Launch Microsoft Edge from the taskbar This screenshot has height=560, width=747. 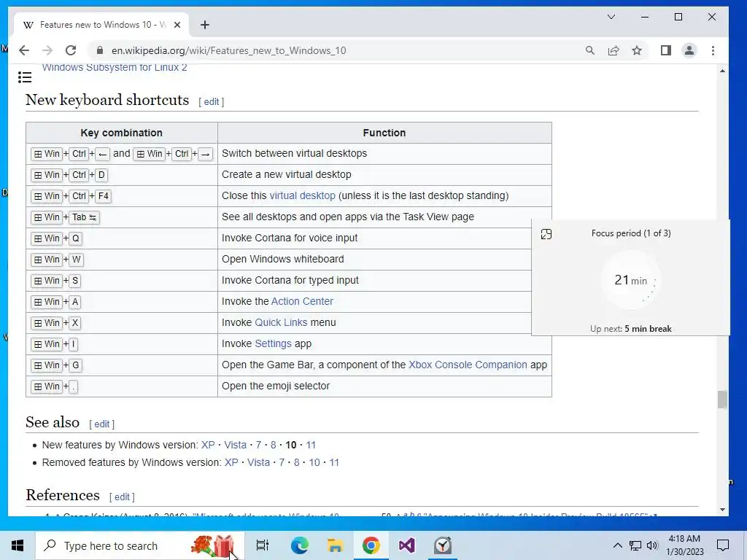[299, 545]
